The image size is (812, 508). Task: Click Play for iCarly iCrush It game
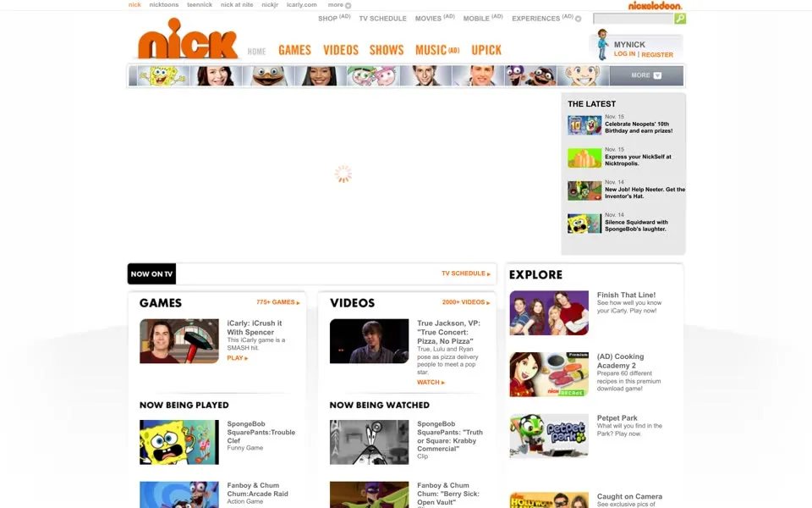(x=237, y=357)
